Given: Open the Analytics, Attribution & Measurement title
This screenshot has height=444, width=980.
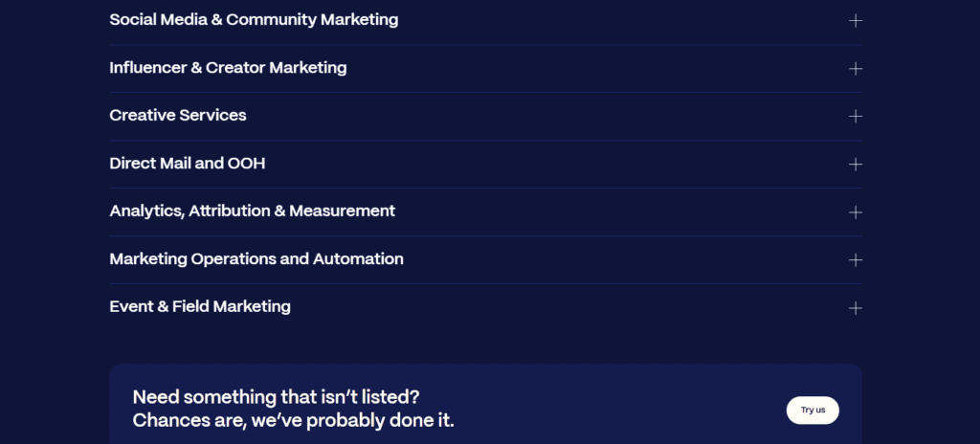Looking at the screenshot, I should [252, 211].
